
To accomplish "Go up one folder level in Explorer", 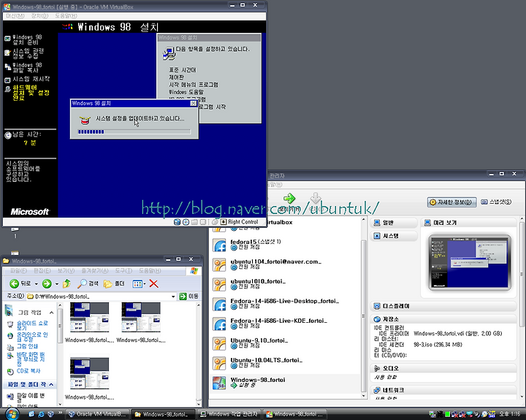I will point(66,284).
